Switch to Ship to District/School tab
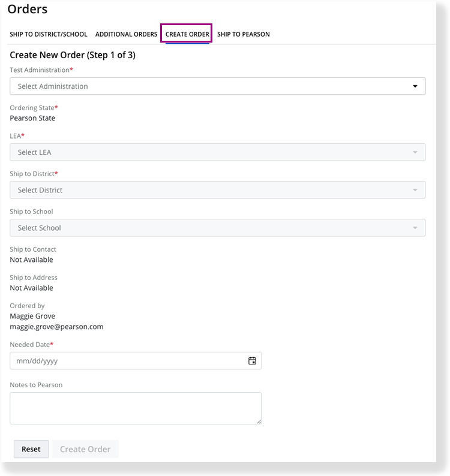Image resolution: width=450 pixels, height=476 pixels. pos(49,34)
